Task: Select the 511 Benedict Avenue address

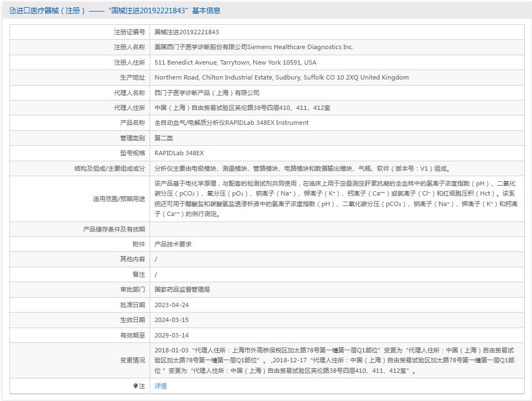Action: tap(236, 62)
